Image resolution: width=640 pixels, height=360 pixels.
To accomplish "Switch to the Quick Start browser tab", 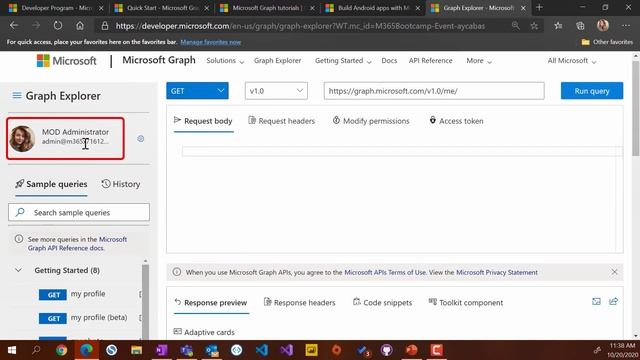I will pos(162,8).
